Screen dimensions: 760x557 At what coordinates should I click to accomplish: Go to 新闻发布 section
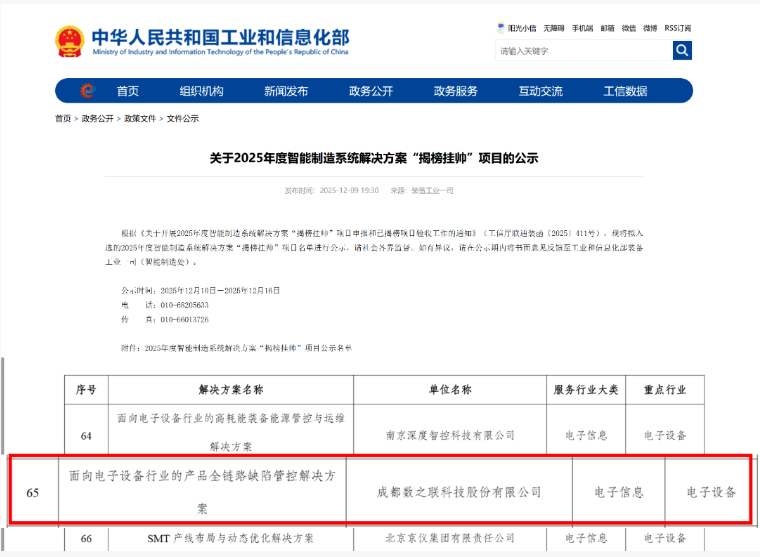click(x=286, y=91)
